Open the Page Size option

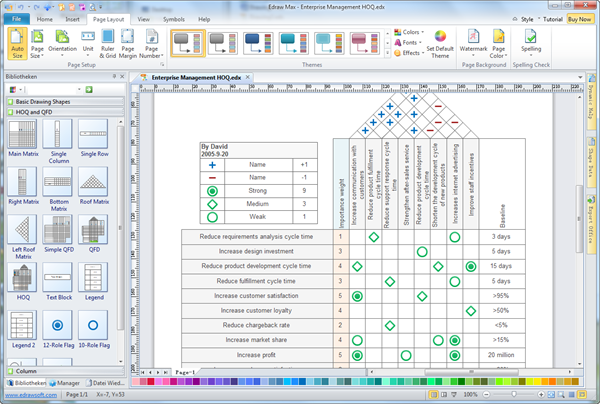point(37,44)
